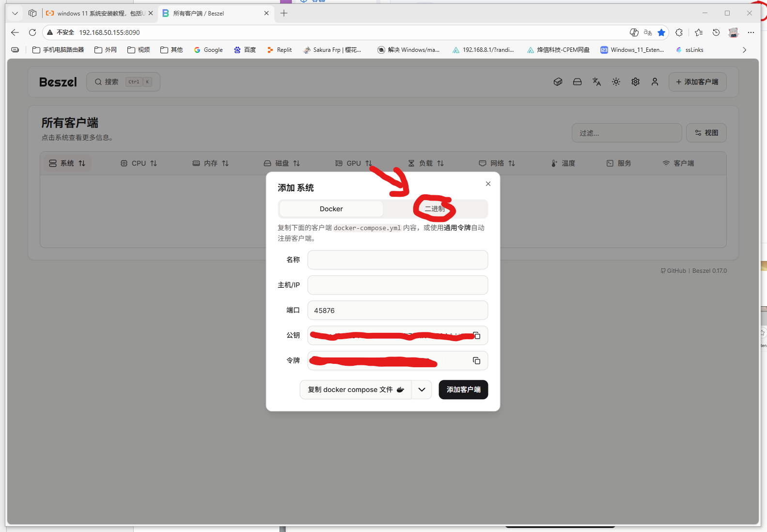767x532 pixels.
Task: Open the 视图 view options menu
Action: (706, 133)
